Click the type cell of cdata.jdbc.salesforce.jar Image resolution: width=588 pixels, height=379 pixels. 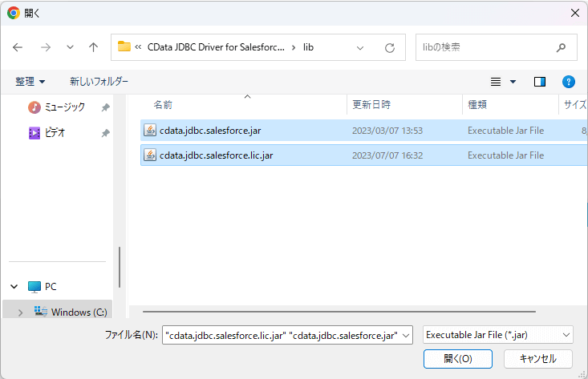(505, 131)
